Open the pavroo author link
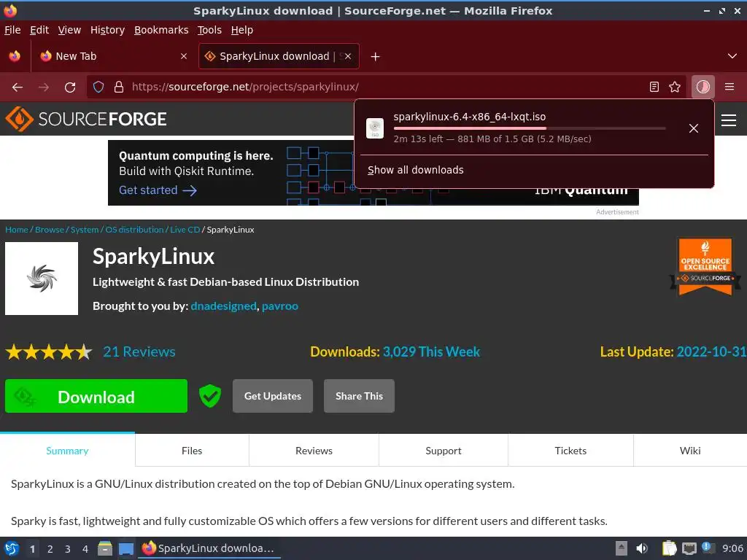Screen dimensions: 747x560 (280, 306)
